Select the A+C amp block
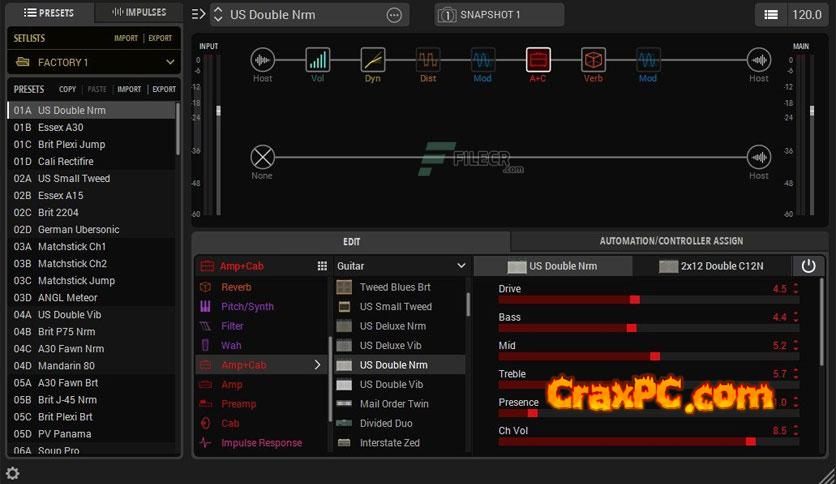This screenshot has width=836, height=484. [x=538, y=60]
